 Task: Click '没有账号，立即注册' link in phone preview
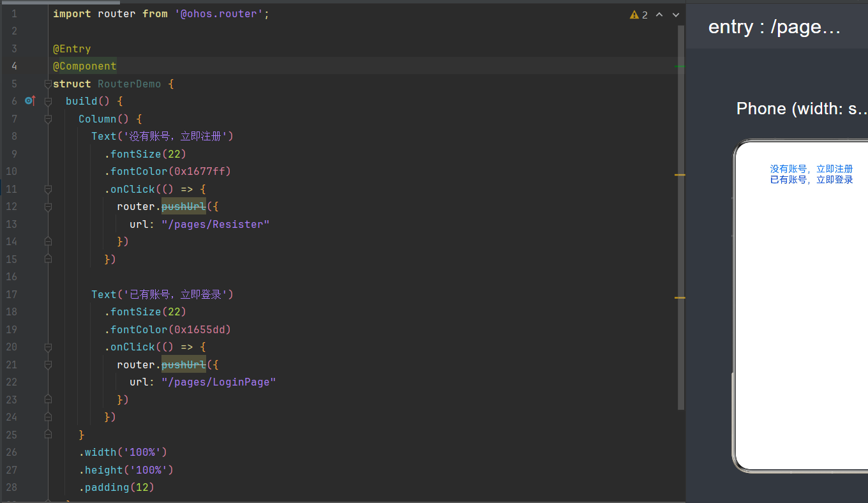(x=811, y=169)
